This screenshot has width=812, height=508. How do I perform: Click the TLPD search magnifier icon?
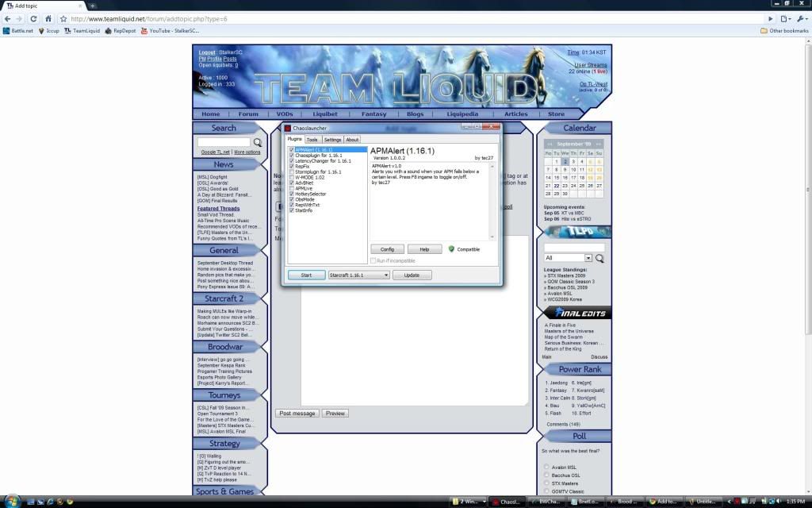click(x=599, y=258)
